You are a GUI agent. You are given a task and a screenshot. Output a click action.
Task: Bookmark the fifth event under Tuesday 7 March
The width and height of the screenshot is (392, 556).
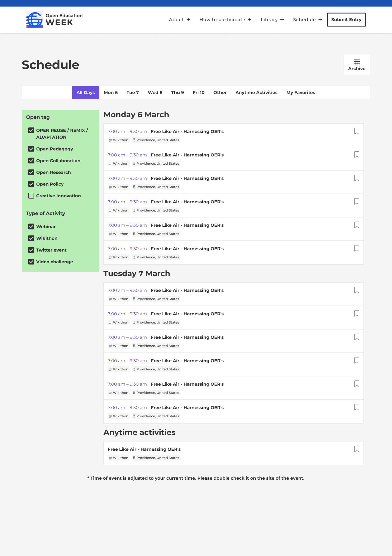[x=357, y=384]
